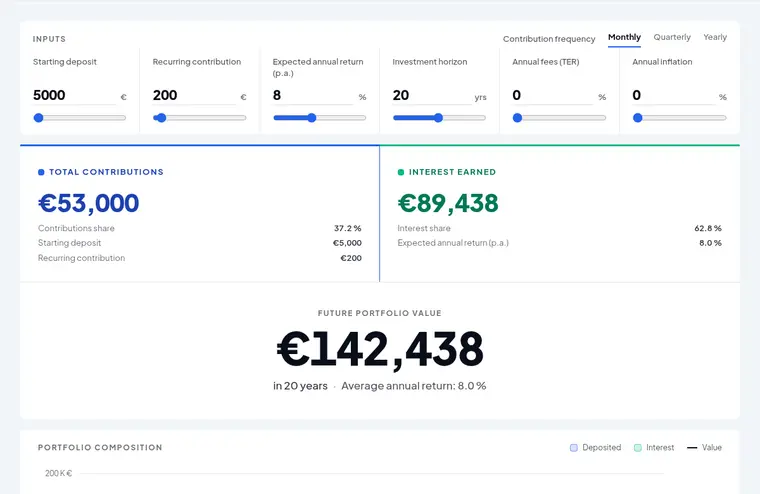The width and height of the screenshot is (760, 494).
Task: Click the Annual inflation input field
Action: (x=673, y=95)
